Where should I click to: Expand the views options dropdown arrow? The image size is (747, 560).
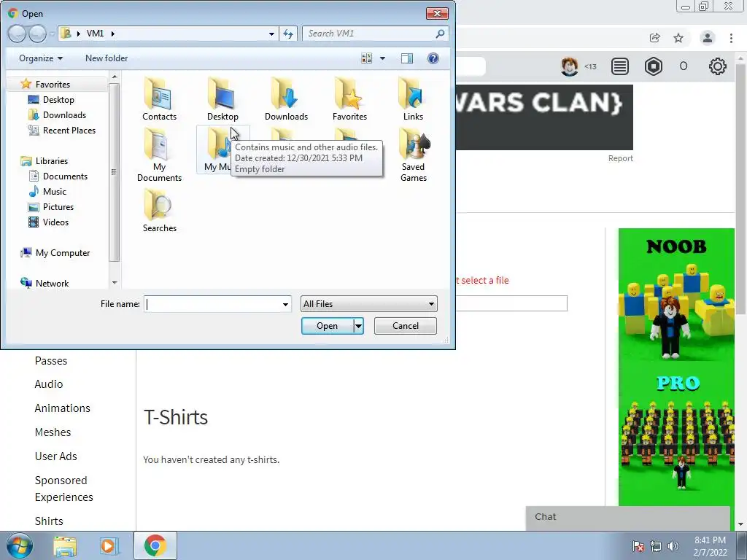pos(382,58)
